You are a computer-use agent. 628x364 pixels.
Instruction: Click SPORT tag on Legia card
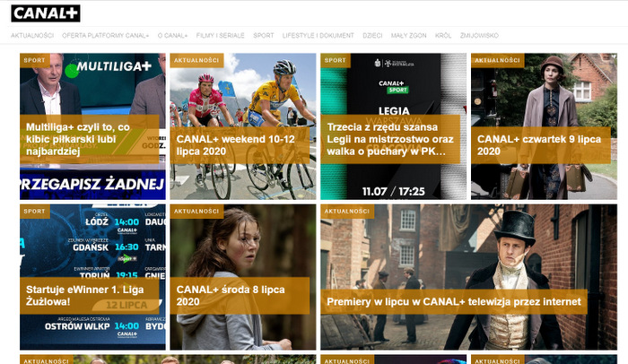point(336,60)
